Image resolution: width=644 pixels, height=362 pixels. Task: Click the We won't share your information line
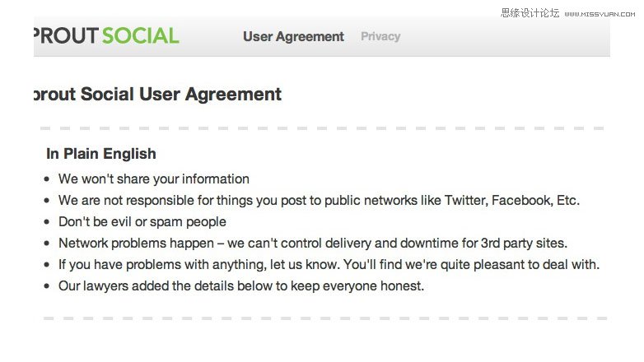pos(154,179)
